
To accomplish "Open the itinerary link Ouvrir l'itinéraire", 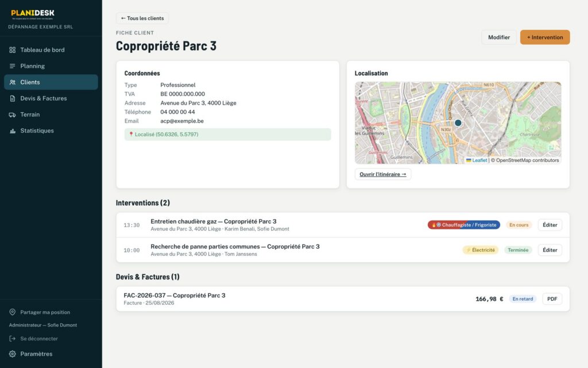I will (x=383, y=174).
